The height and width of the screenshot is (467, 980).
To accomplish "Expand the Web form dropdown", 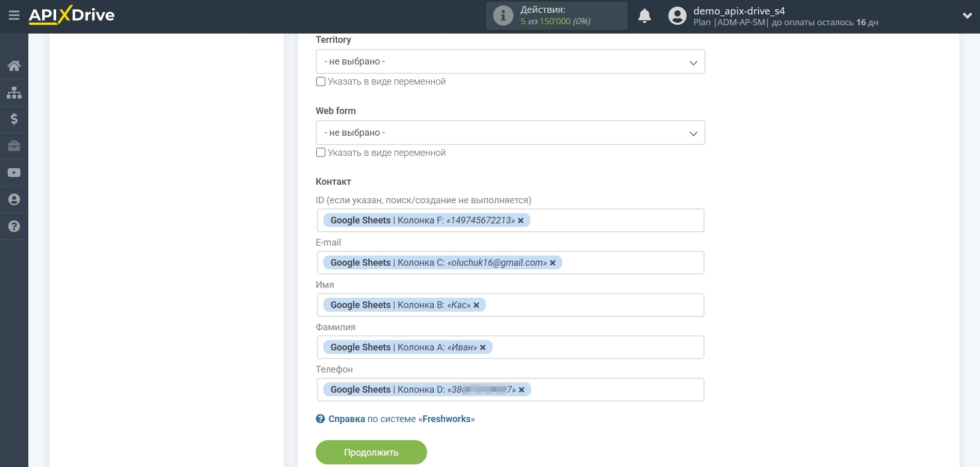I will tap(510, 133).
